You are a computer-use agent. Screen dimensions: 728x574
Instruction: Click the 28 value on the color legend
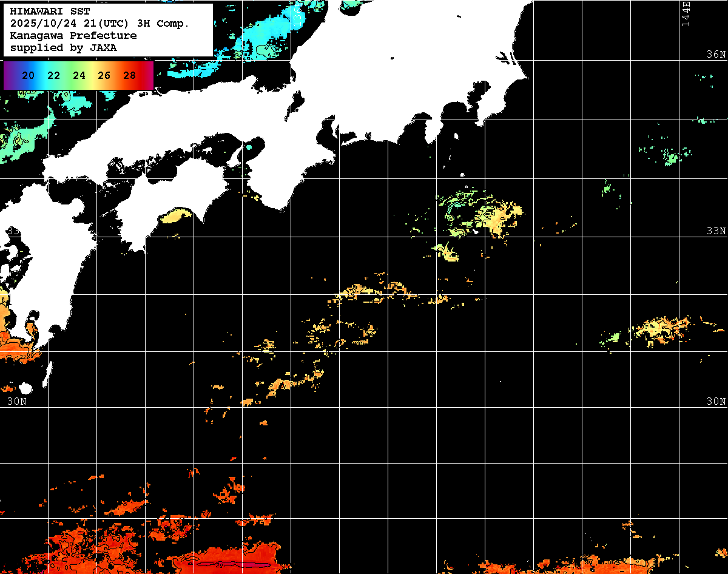129,76
